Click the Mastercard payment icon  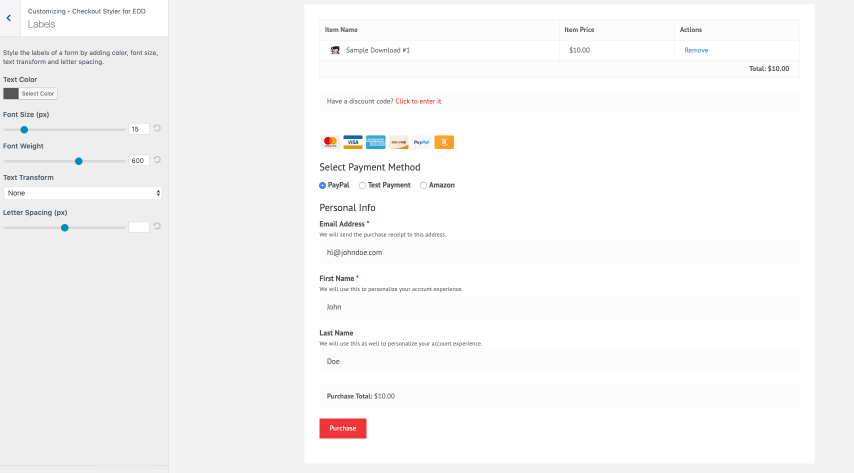coord(330,142)
